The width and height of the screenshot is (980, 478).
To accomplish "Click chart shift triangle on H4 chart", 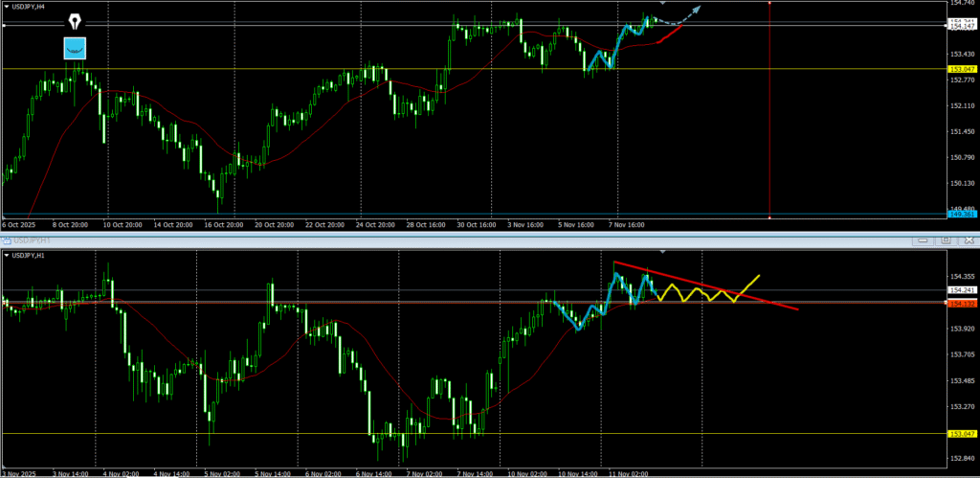I will [663, 4].
